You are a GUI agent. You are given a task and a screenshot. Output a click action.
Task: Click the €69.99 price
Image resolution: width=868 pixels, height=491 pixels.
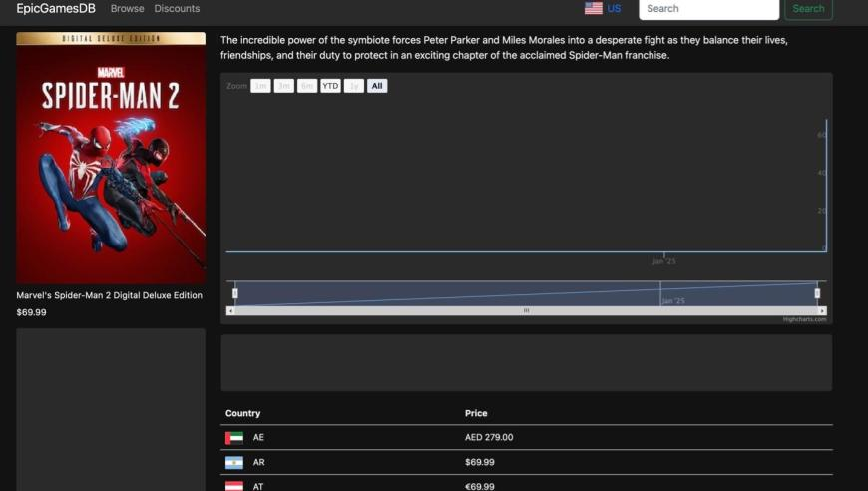click(x=479, y=487)
